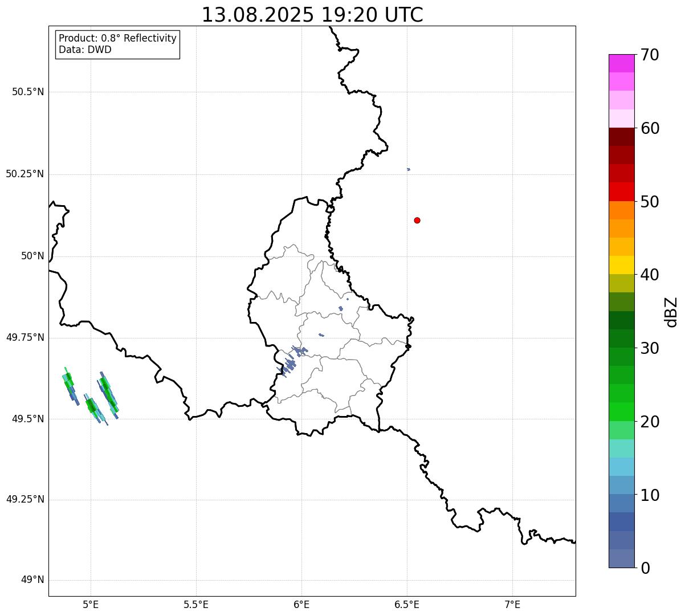Click the orange swatch just below 50
Screen dimensions: 685x616
tap(621, 210)
